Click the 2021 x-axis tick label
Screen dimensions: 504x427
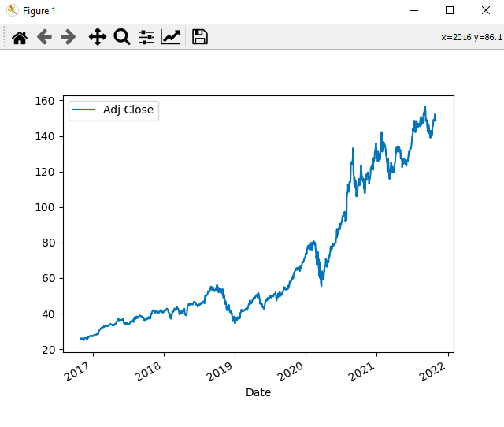361,371
